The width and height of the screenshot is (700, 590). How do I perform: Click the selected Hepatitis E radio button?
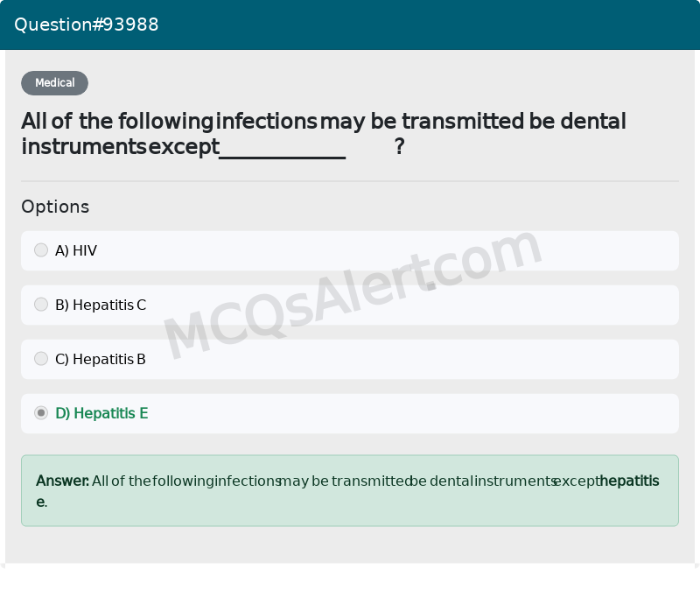click(x=41, y=413)
